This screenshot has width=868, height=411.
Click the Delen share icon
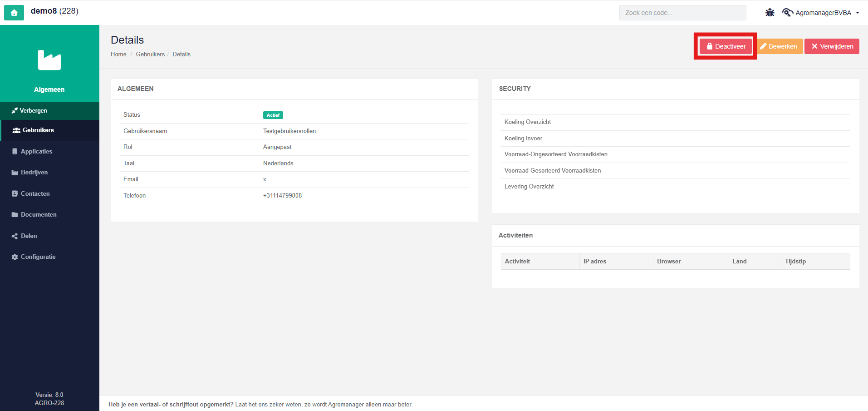point(15,236)
